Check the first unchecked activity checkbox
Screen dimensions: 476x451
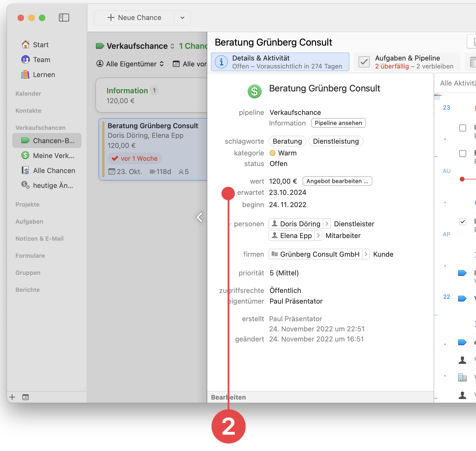point(463,128)
